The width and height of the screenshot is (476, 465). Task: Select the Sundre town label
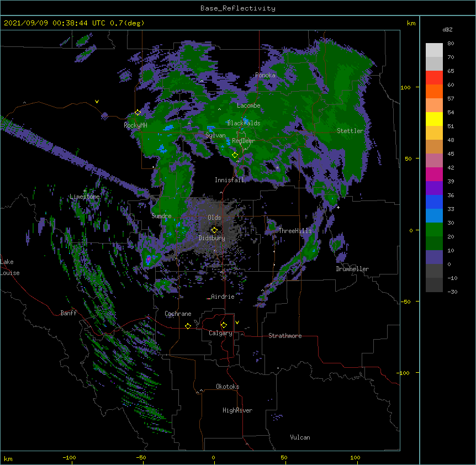click(x=161, y=216)
